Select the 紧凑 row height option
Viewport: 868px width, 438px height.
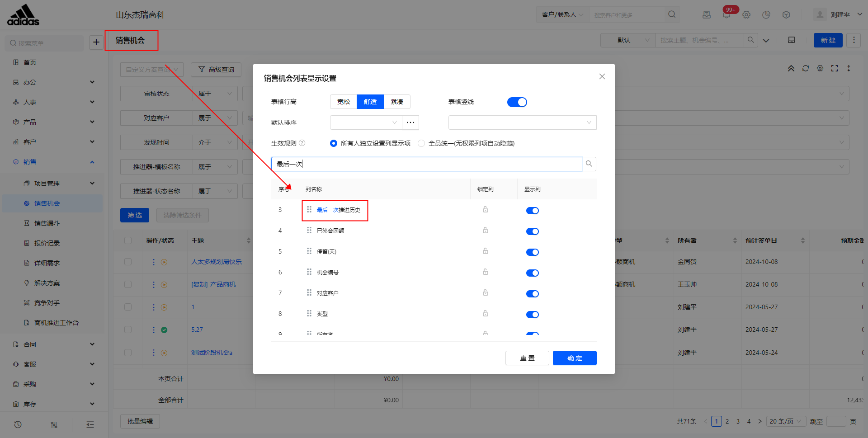pos(396,102)
